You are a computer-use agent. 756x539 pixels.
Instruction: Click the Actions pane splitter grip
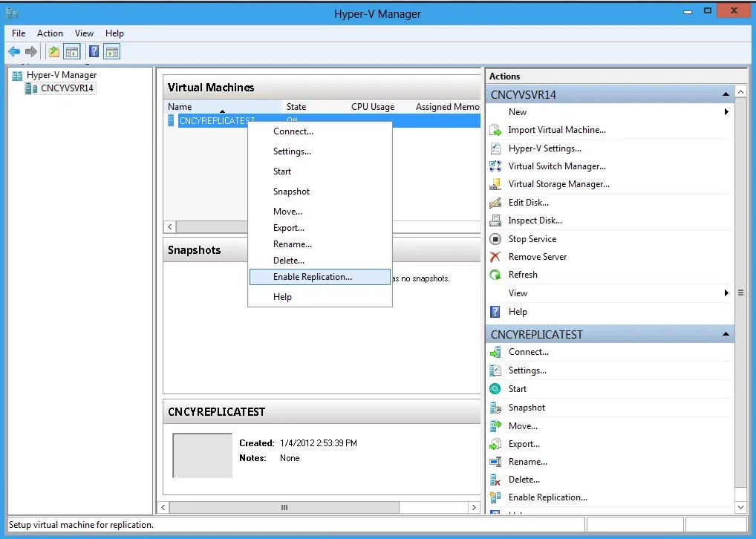(x=740, y=293)
